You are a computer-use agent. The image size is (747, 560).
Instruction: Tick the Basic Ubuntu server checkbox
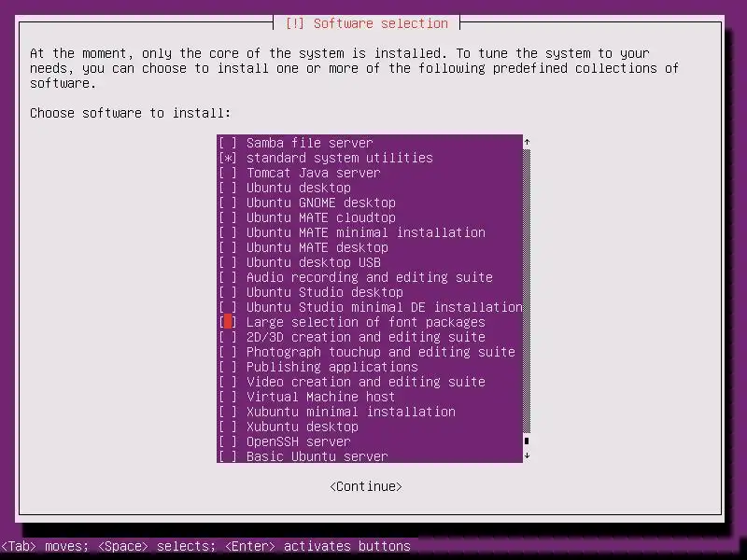tap(228, 456)
